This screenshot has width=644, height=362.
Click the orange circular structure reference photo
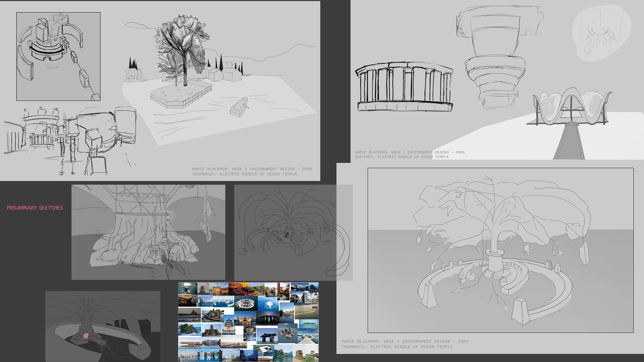[238, 289]
